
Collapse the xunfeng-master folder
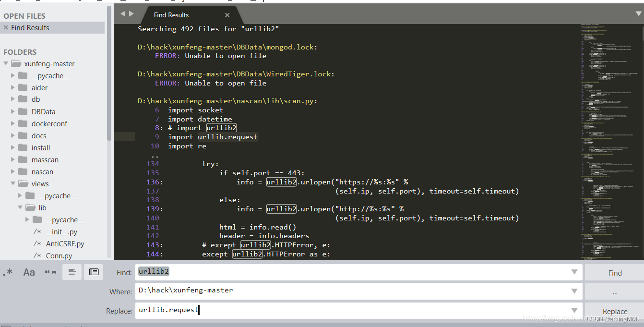point(6,63)
